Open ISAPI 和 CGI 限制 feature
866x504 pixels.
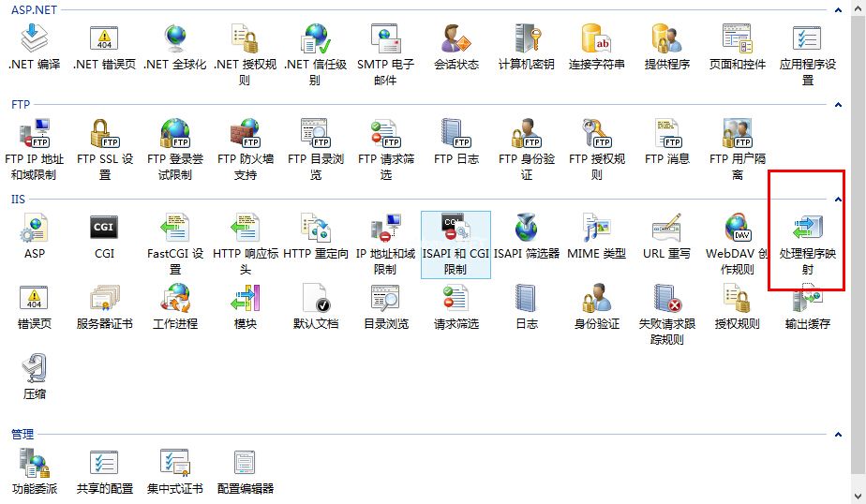click(x=455, y=230)
